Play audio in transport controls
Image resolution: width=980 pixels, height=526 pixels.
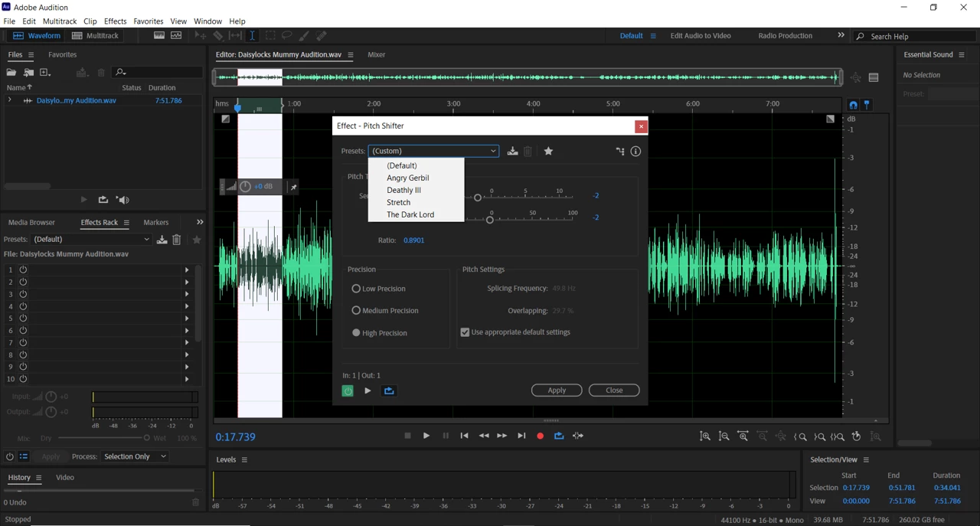426,436
